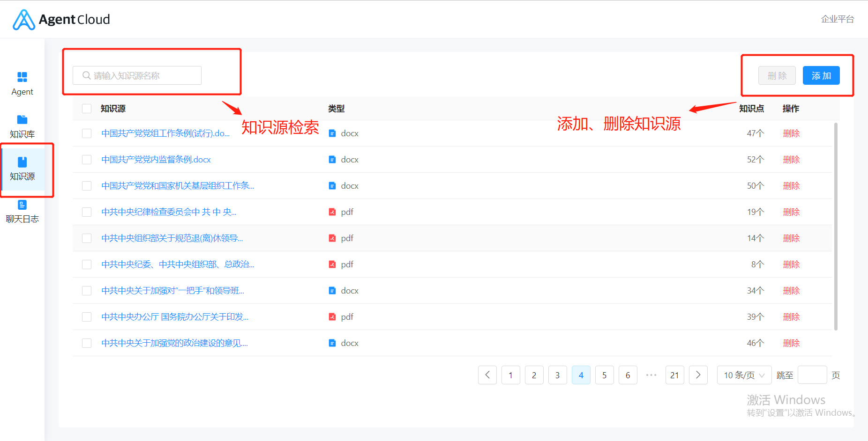This screenshot has width=868, height=441.
Task: Check the 中共中央组织部关于规范退(离)休 row checkbox
Action: point(87,238)
